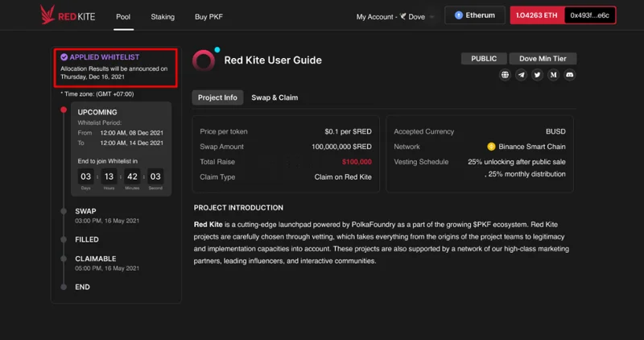
Task: Open the Telegram icon link
Action: tap(521, 75)
